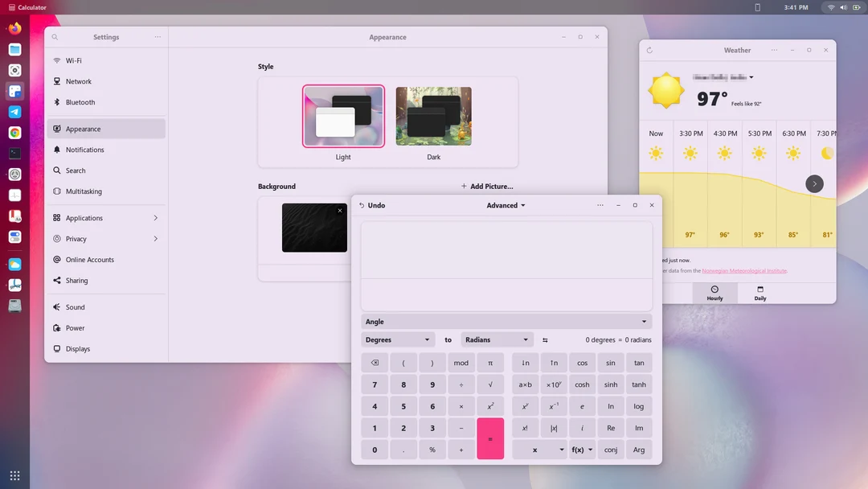Open the search icon in Settings
Viewport: 868px width, 489px height.
(x=54, y=36)
